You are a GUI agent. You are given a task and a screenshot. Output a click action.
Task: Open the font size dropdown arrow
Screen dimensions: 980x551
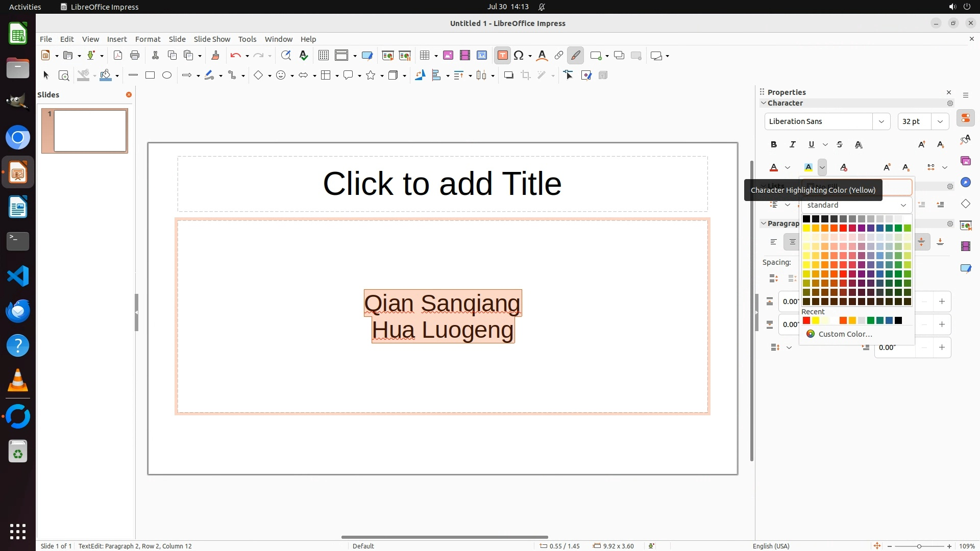(940, 121)
